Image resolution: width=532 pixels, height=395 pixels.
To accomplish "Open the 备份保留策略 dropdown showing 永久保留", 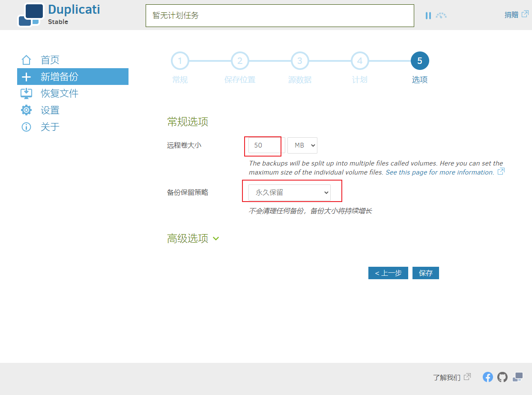I will 290,193.
